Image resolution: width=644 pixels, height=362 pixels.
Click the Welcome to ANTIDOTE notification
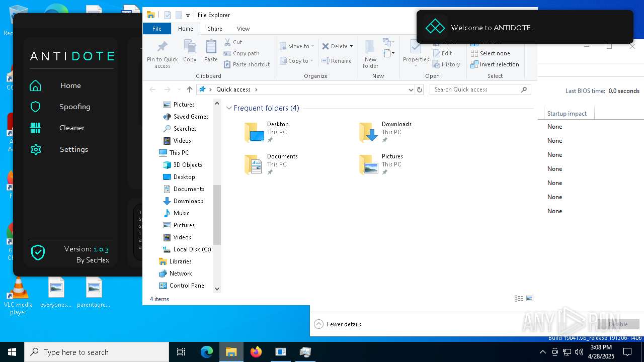click(525, 27)
